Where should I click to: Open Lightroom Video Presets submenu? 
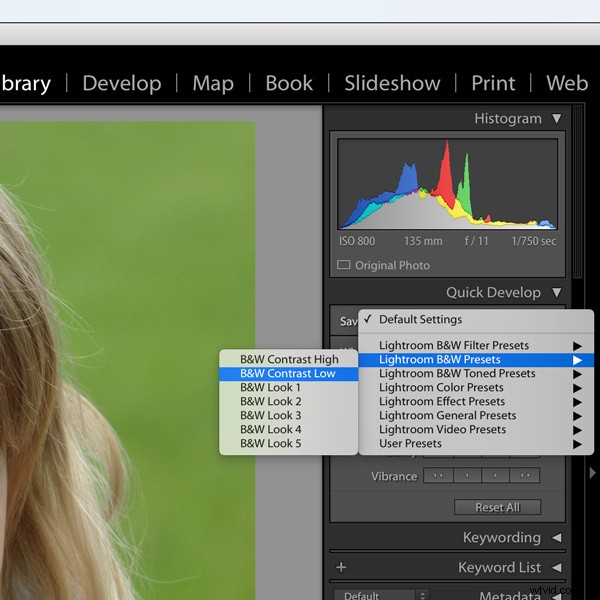click(476, 430)
